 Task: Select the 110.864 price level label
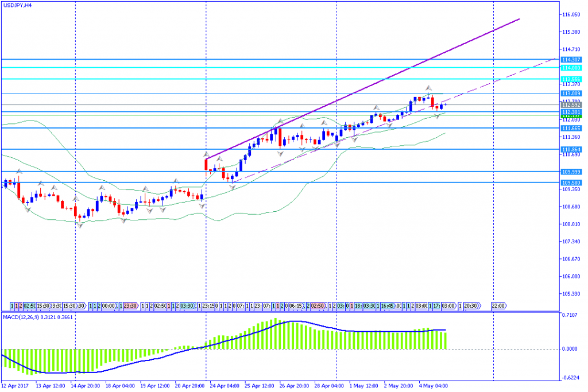[571, 150]
